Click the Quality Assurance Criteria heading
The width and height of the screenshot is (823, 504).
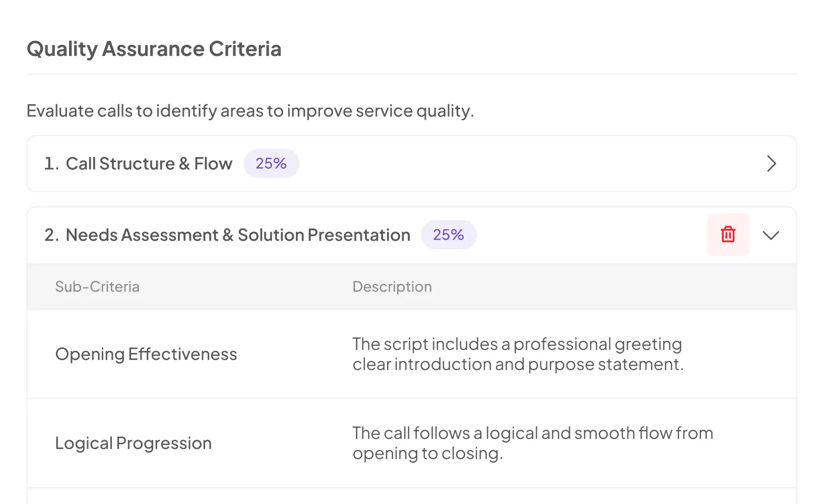[154, 49]
